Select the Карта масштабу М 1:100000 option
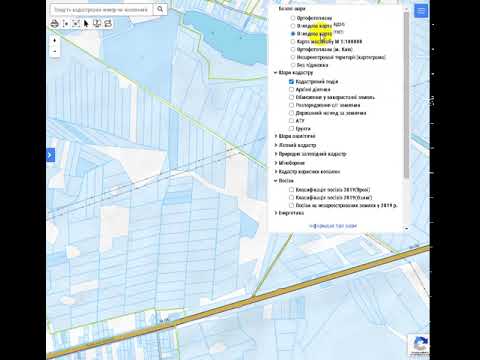The width and height of the screenshot is (480, 360). [293, 42]
